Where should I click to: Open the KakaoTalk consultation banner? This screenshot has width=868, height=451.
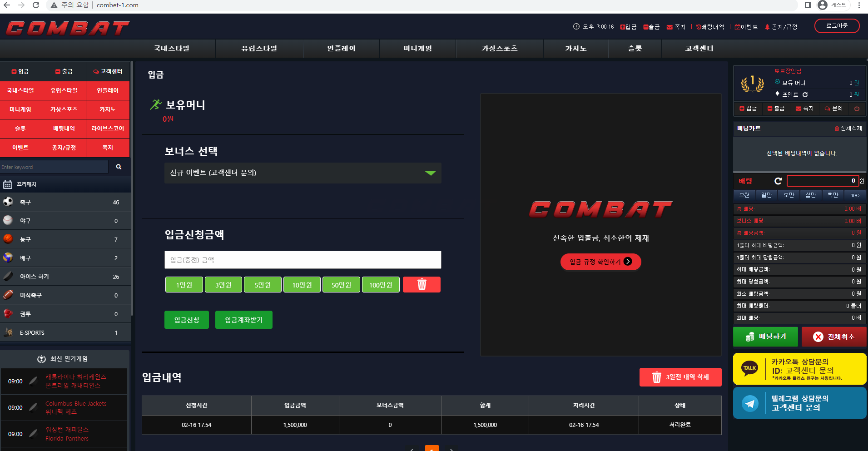click(x=799, y=369)
